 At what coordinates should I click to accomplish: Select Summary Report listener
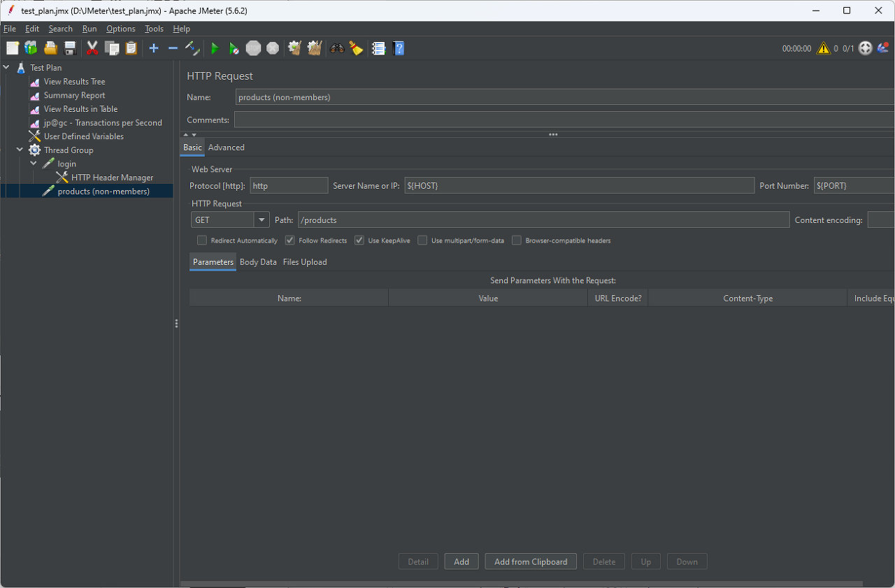point(74,95)
